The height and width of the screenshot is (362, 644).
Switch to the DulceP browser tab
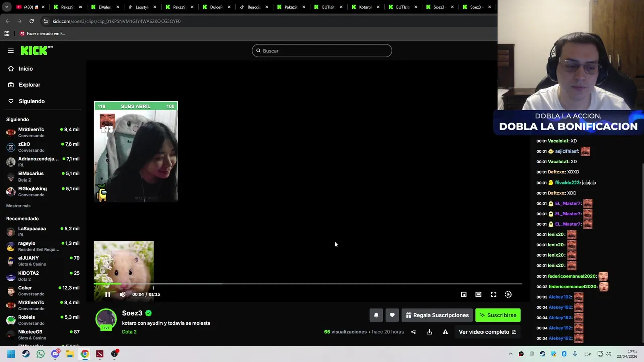[x=216, y=7]
